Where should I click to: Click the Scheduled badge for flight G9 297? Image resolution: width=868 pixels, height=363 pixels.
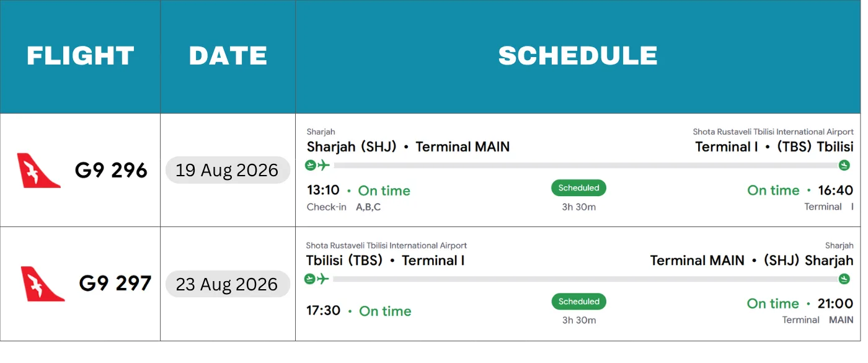(578, 302)
